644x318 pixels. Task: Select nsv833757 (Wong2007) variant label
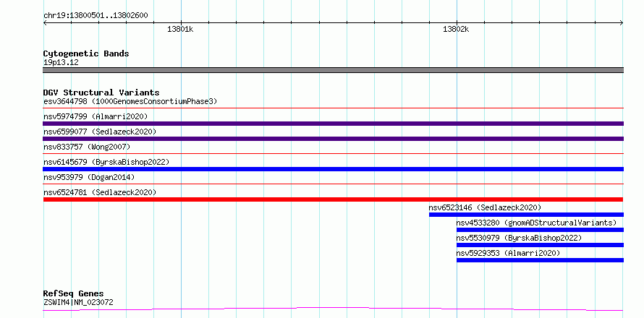coord(87,147)
